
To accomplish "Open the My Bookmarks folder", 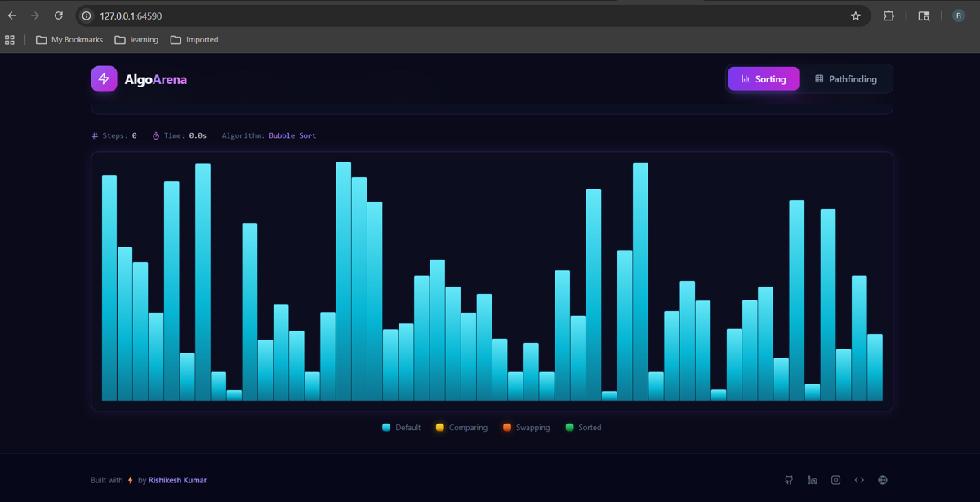I will point(69,39).
